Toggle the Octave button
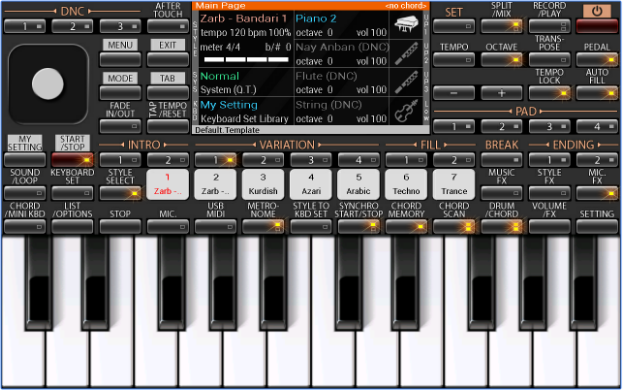 [501, 60]
